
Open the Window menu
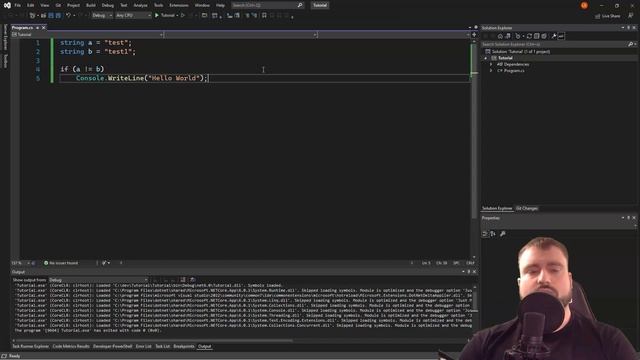(202, 5)
